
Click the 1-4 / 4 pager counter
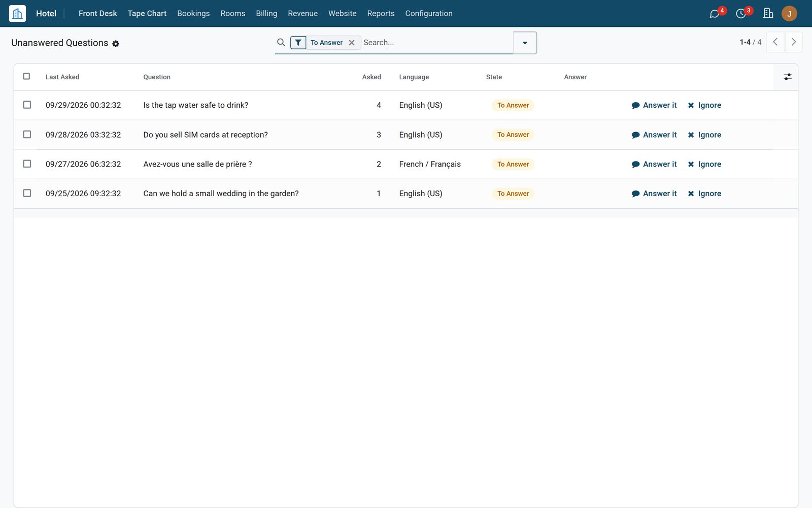(751, 42)
